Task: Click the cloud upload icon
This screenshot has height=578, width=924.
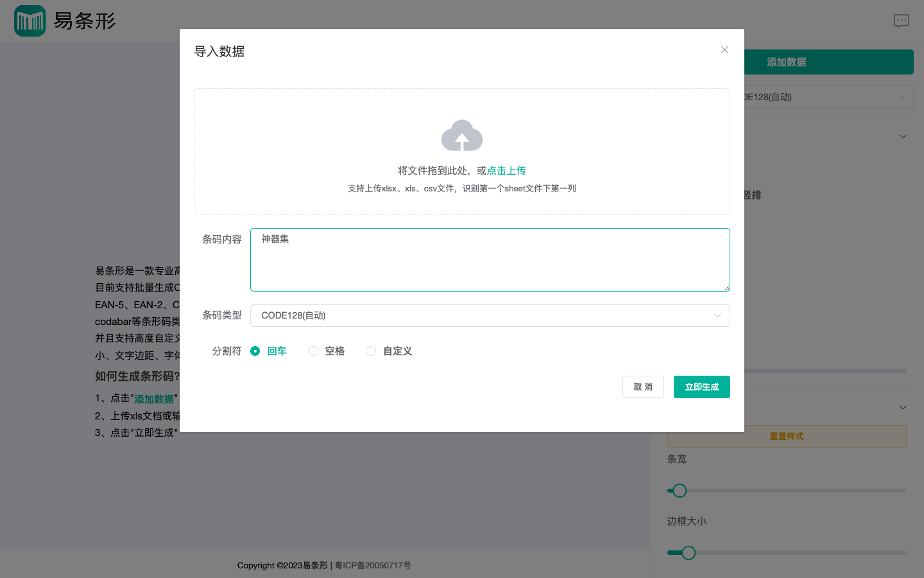Action: (461, 135)
